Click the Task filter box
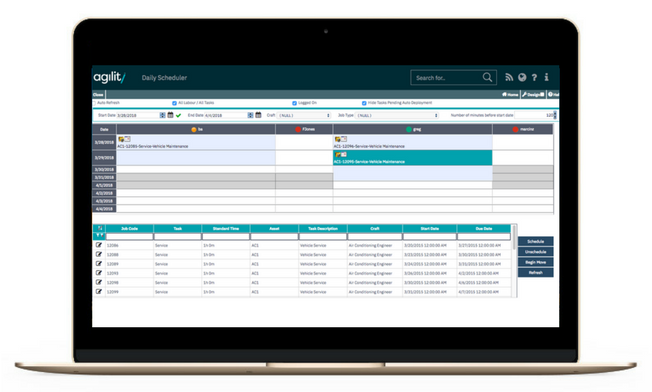 [x=178, y=237]
